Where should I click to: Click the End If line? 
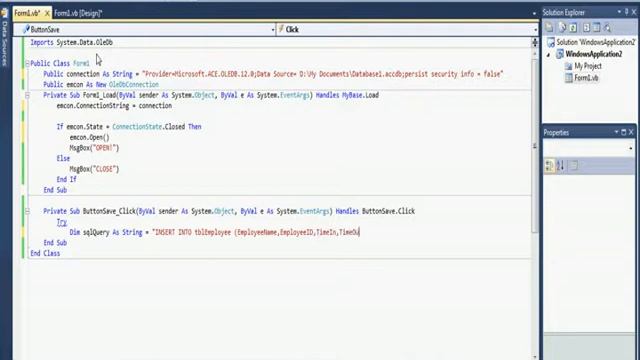pos(66,180)
